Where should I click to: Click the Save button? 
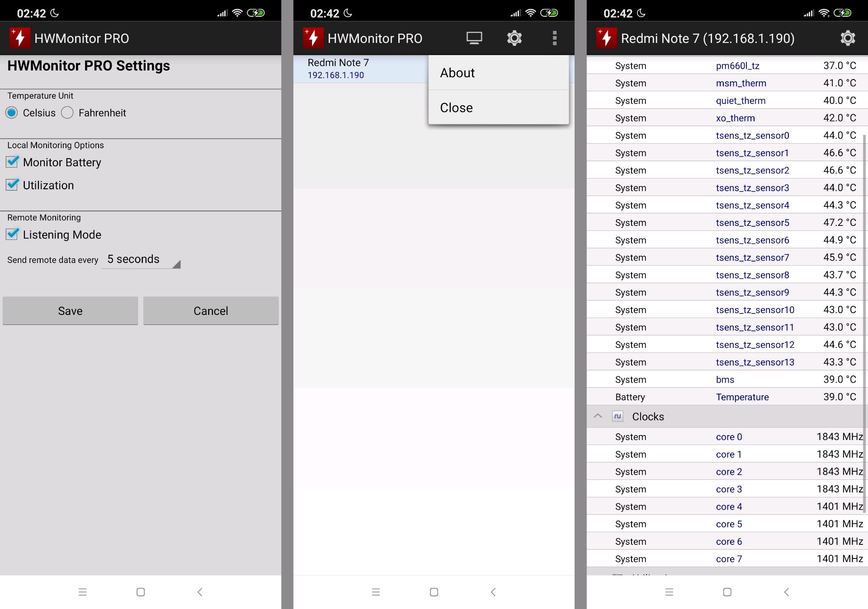(70, 311)
